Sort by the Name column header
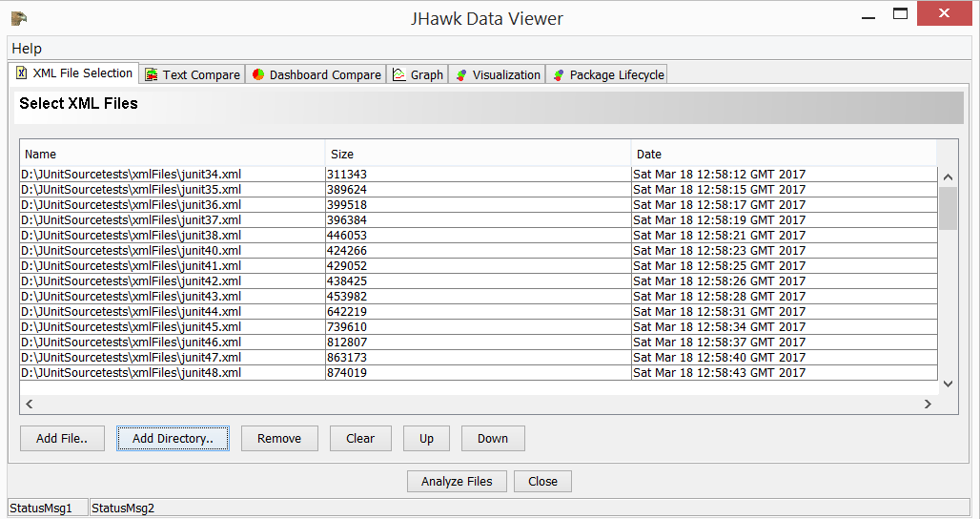Screen dimensions: 980x519 (173, 154)
